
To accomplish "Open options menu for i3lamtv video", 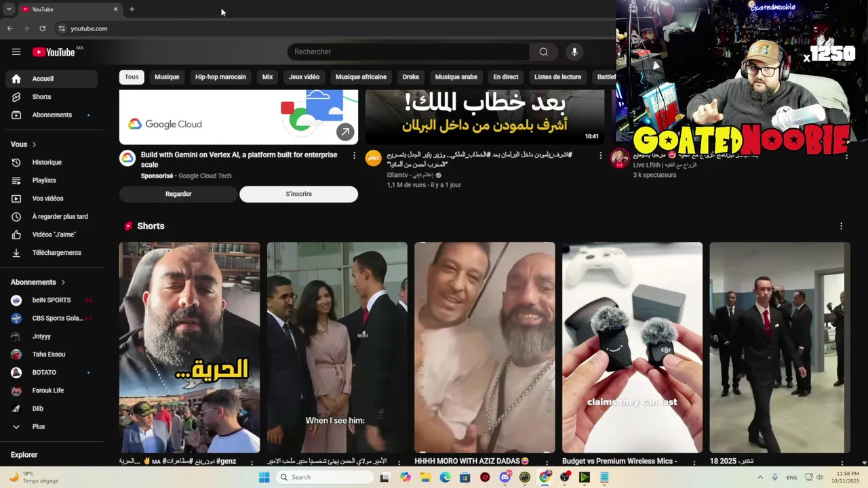I will [600, 155].
